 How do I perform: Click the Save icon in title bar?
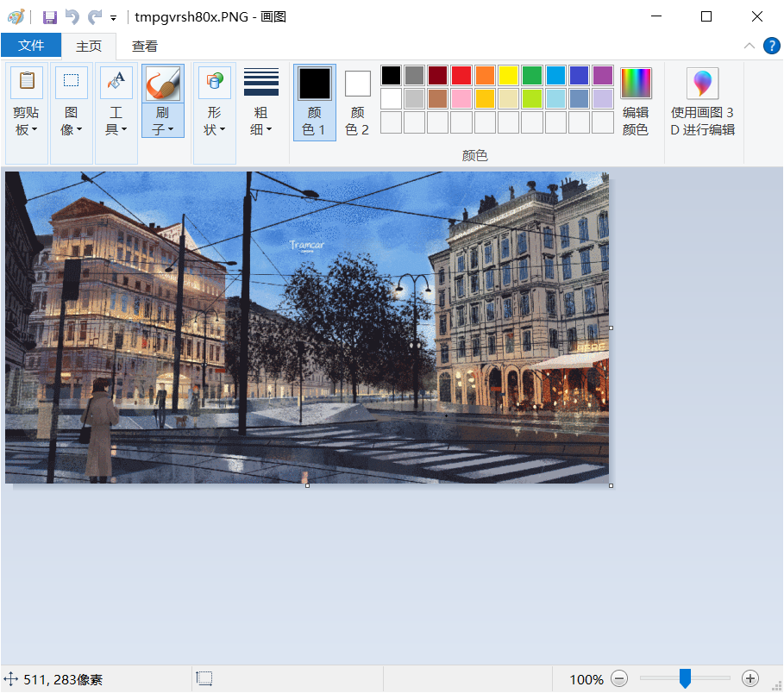click(x=49, y=17)
